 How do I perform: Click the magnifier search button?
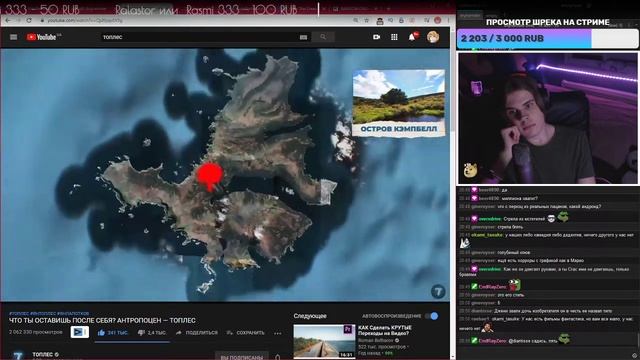tap(323, 37)
